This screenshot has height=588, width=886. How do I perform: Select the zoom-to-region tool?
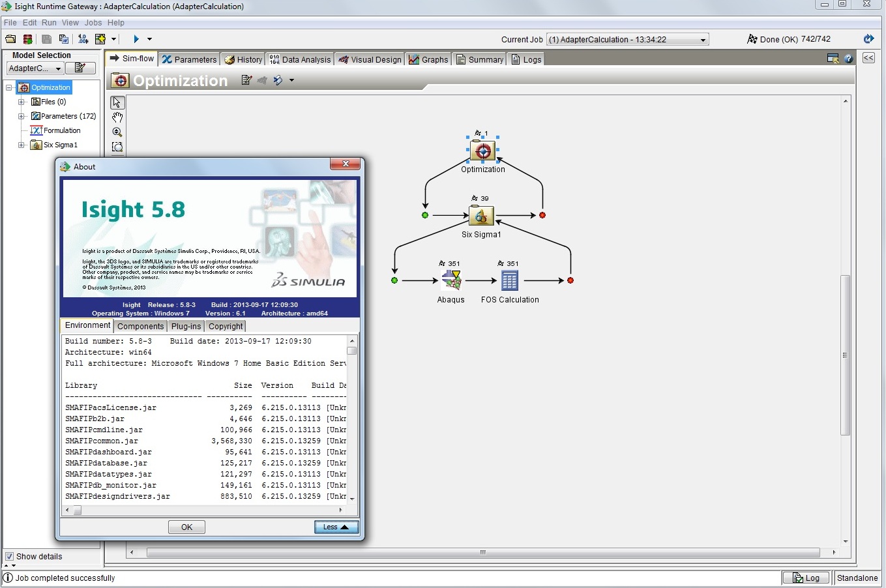coord(117,147)
